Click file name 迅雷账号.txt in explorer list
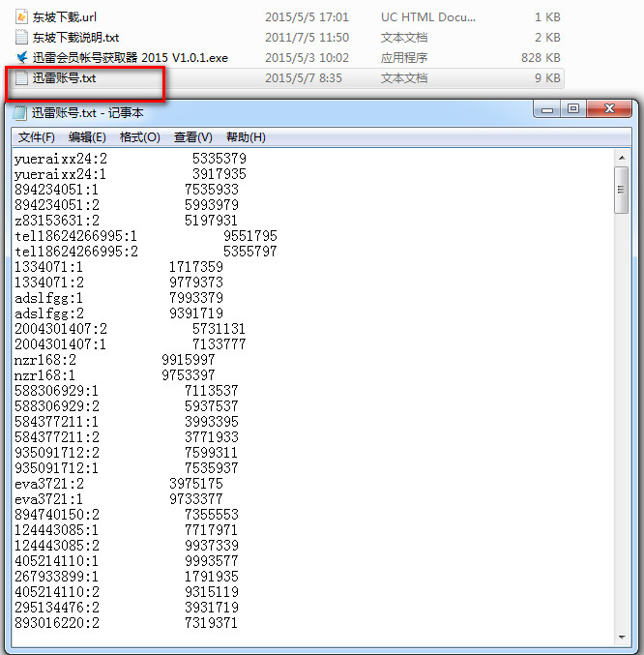This screenshot has height=655, width=644. coord(64,78)
